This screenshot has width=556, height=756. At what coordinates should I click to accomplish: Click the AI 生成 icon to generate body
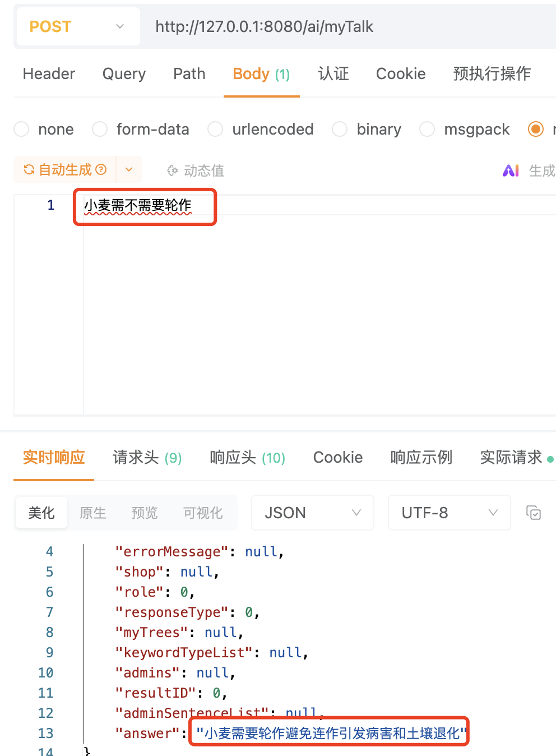pyautogui.click(x=511, y=170)
